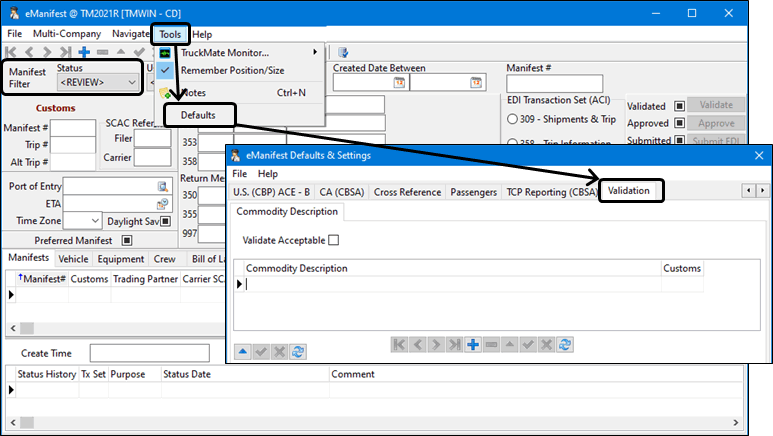Click the Create Time text field
Viewport: 773px width, 436px height.
(x=149, y=353)
